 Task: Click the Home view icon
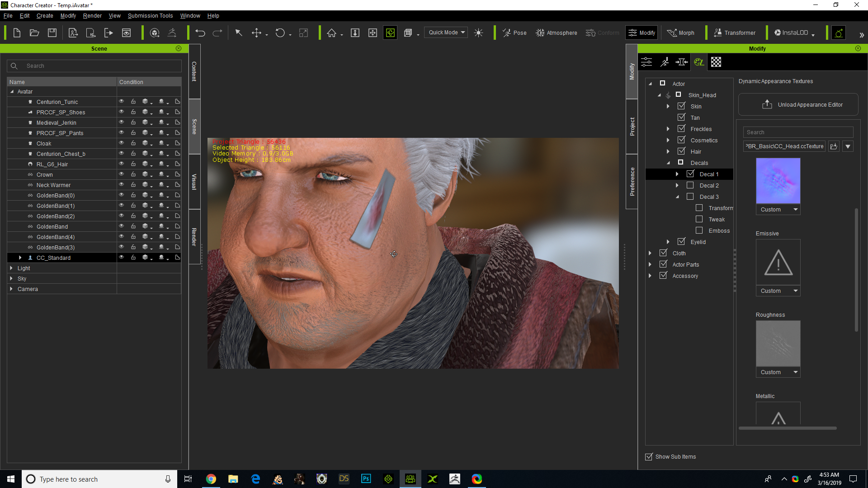click(332, 33)
